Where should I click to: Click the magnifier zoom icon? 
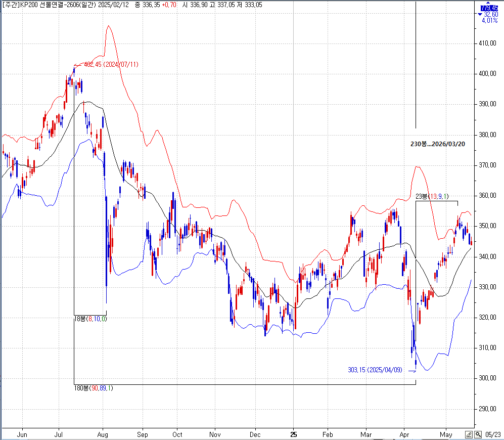(x=478, y=434)
